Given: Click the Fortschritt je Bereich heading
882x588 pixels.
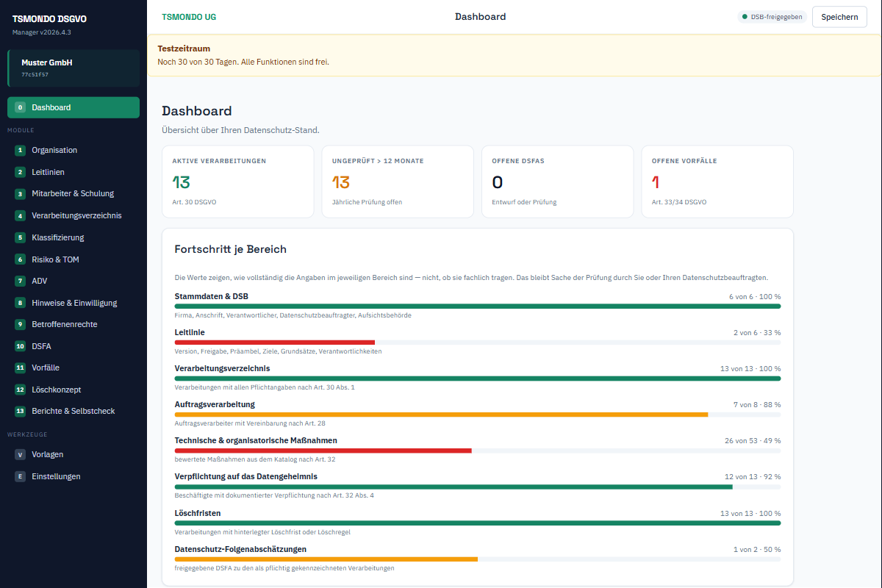Looking at the screenshot, I should click(230, 249).
